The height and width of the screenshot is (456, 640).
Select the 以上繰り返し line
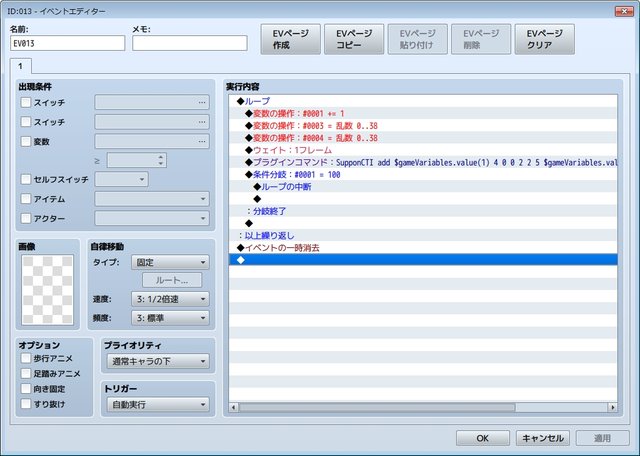(x=423, y=236)
